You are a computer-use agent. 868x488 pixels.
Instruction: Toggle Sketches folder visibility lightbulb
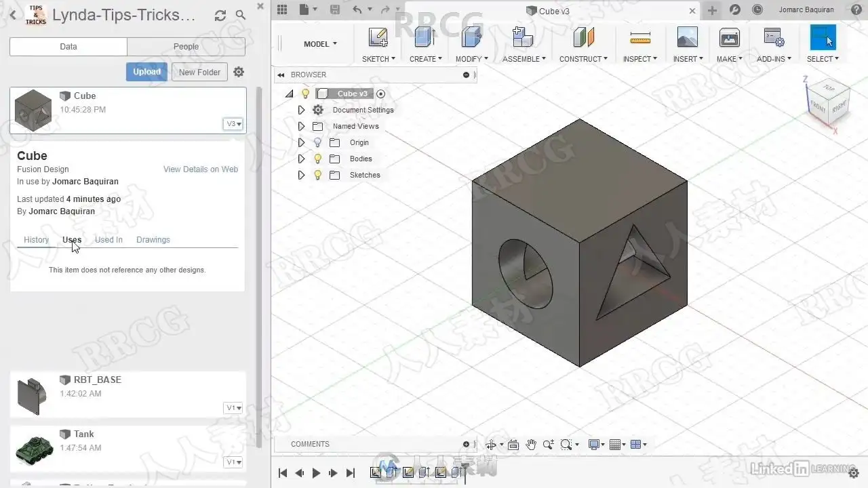tap(317, 175)
